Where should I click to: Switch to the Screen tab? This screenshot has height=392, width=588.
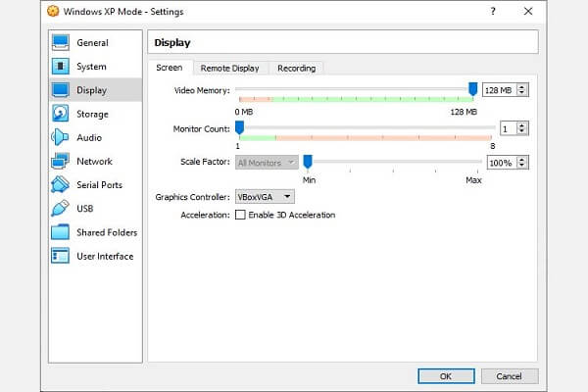pyautogui.click(x=170, y=68)
